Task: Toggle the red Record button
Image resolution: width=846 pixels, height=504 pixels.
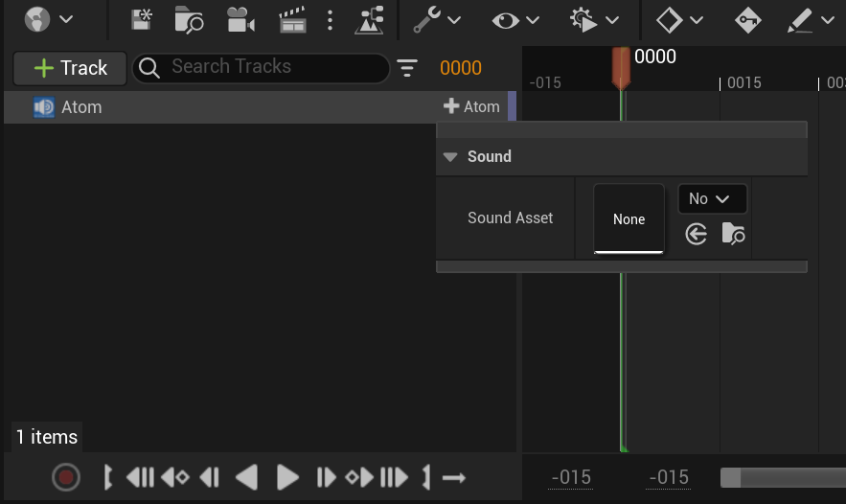Action: 65,476
